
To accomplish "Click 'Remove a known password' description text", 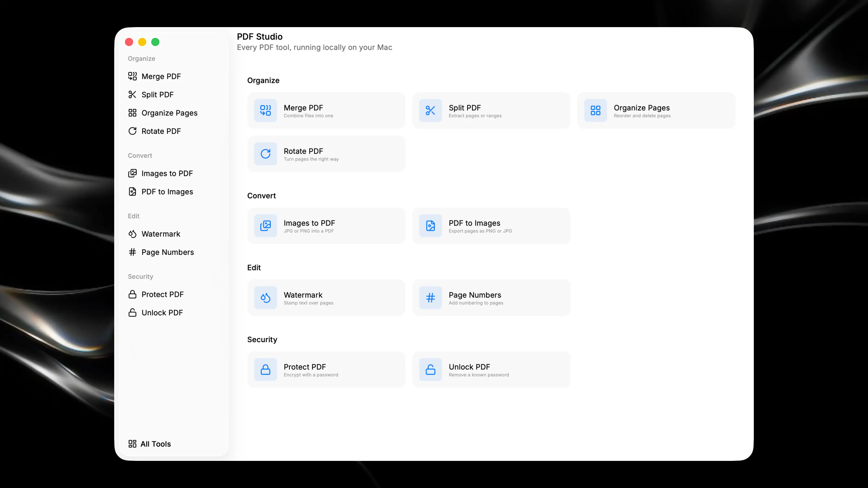I will point(479,375).
